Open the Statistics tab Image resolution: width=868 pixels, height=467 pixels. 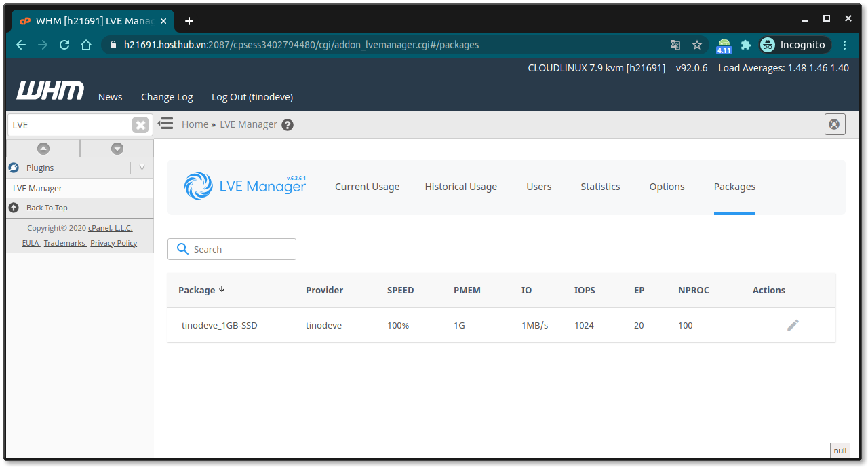(x=600, y=187)
